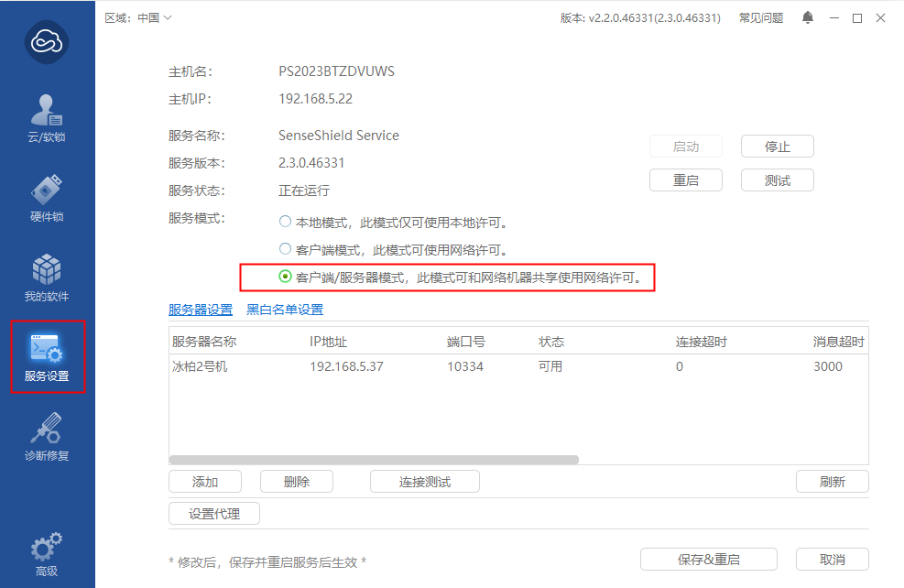Image resolution: width=904 pixels, height=588 pixels.
Task: Select the 本地模式 radio button
Action: click(x=285, y=223)
